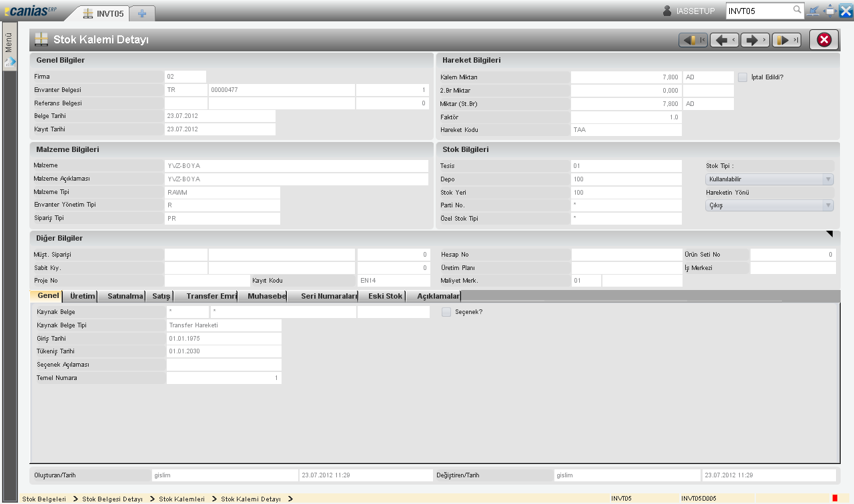
Task: Click Stok Kalemi Detayı breadcrumb
Action: click(251, 499)
